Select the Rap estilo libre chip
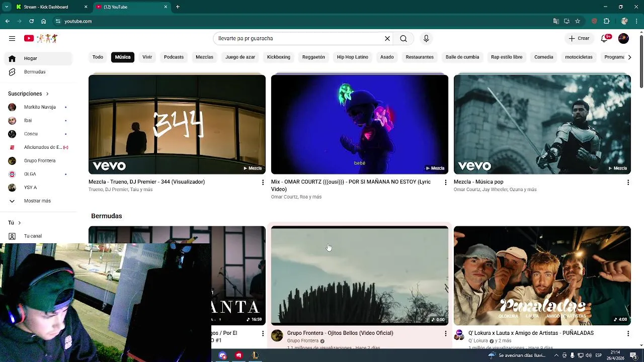644x362 pixels. (x=507, y=57)
